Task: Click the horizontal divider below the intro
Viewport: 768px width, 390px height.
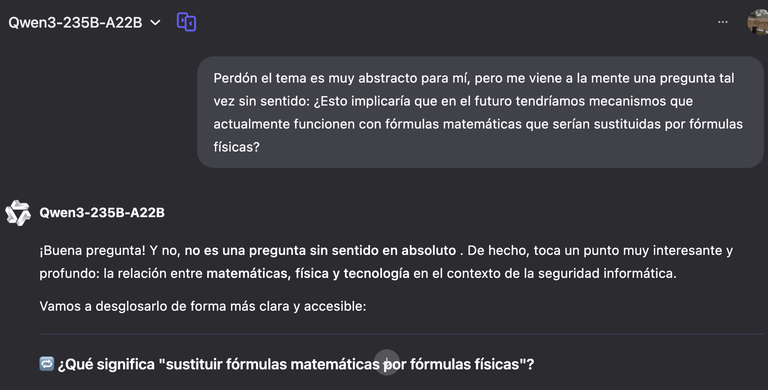Action: tap(401, 334)
